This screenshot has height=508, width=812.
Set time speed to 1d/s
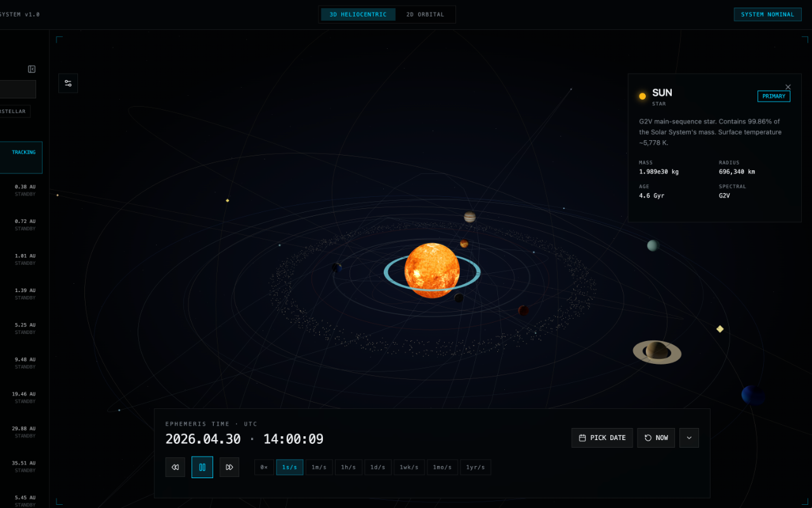377,467
